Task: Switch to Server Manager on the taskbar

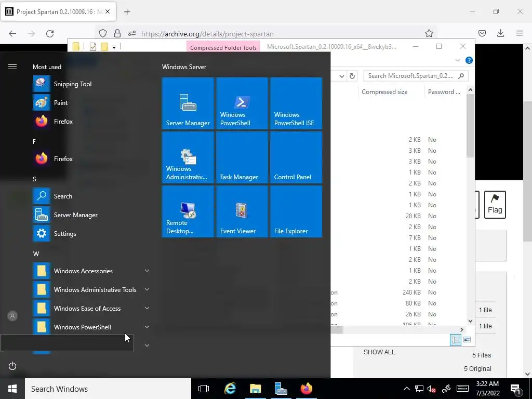Action: 281,389
